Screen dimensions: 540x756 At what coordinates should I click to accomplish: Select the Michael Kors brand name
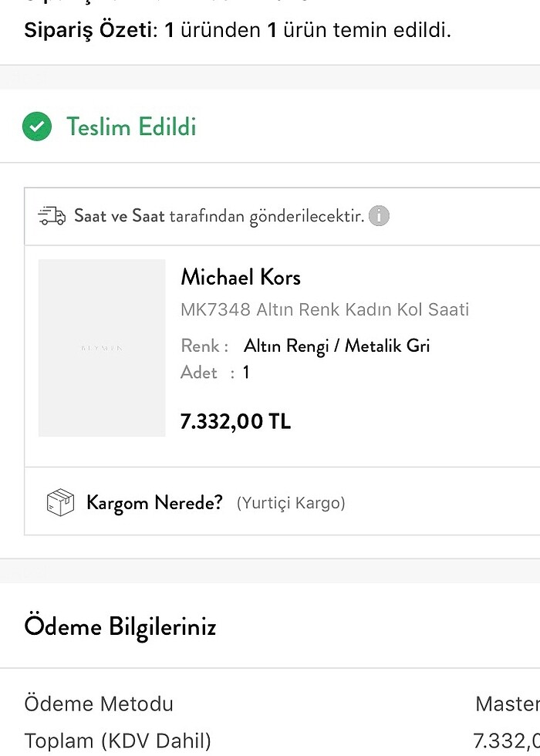(240, 277)
